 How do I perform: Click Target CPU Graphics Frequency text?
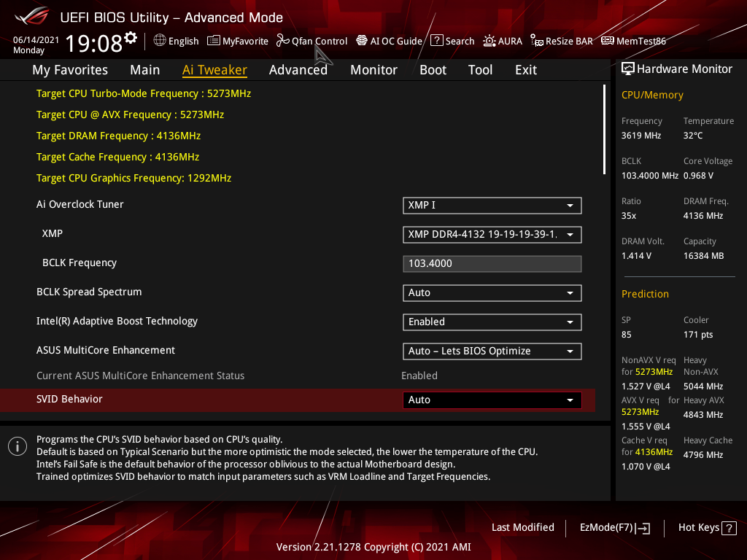coord(134,178)
